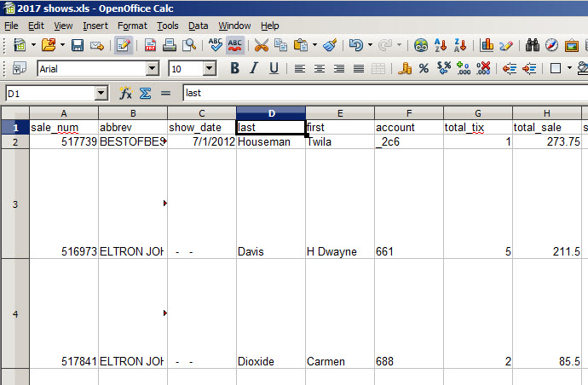Screen dimensions: 588x385
Task: Sort Ascending A-Z icon
Action: click(x=441, y=45)
